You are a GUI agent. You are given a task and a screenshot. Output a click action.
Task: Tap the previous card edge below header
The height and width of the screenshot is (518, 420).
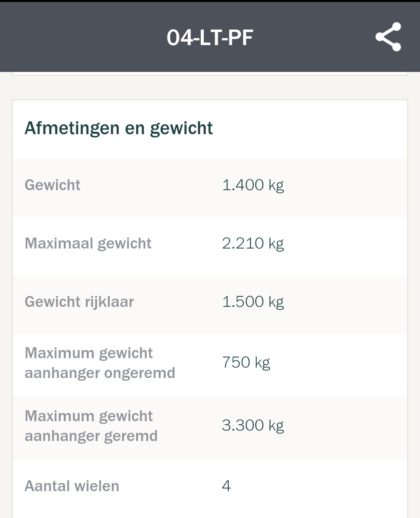pos(210,73)
